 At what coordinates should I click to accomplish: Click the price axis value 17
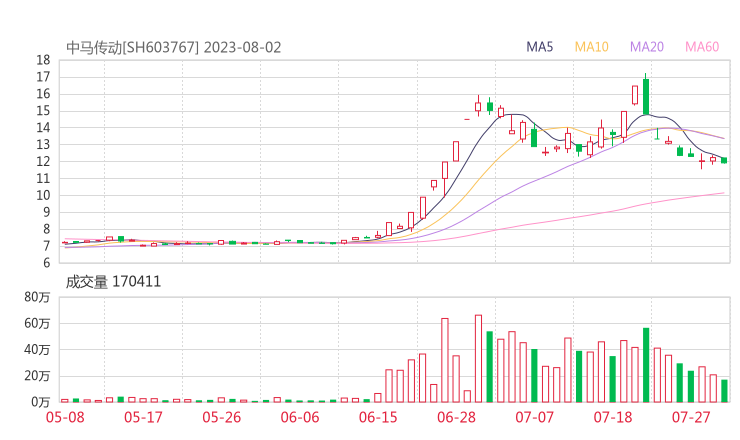pyautogui.click(x=43, y=77)
